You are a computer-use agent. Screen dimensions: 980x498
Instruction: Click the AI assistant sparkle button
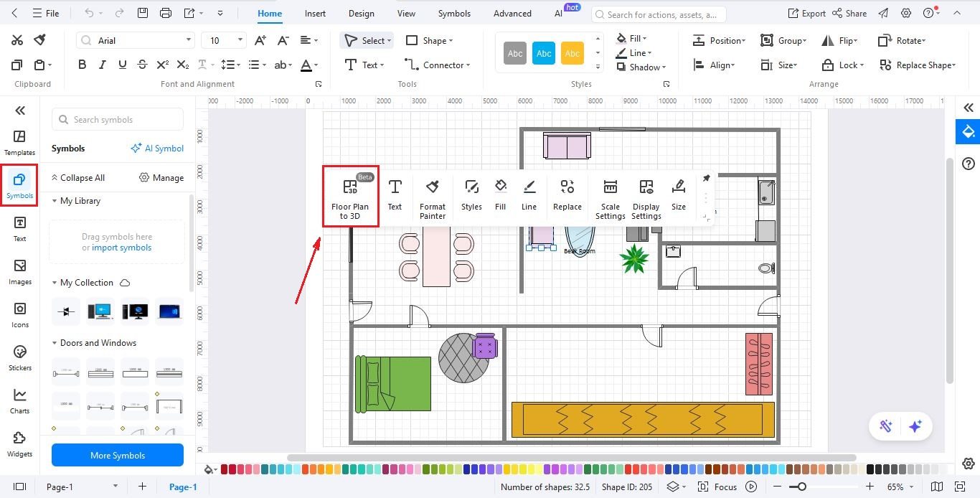pyautogui.click(x=915, y=426)
